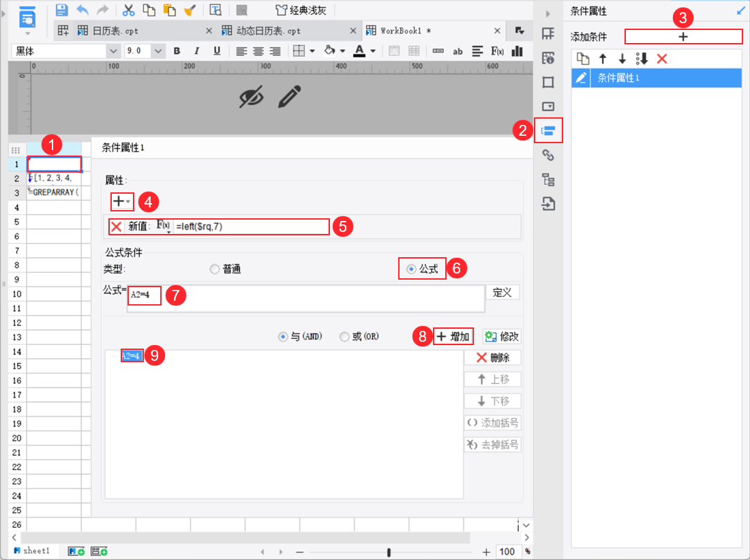Select the 条件属性1 list entry
Screen dimensions: 750x560
coord(657,78)
